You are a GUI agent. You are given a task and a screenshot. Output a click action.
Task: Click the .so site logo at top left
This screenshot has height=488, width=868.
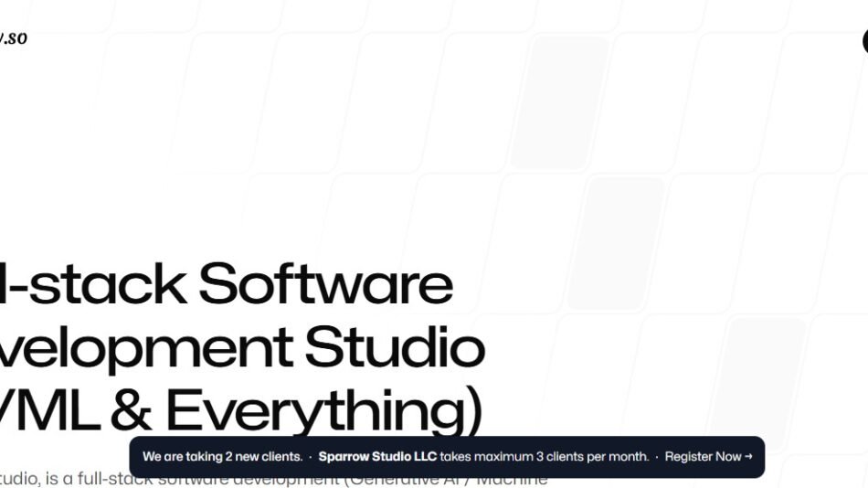click(13, 38)
